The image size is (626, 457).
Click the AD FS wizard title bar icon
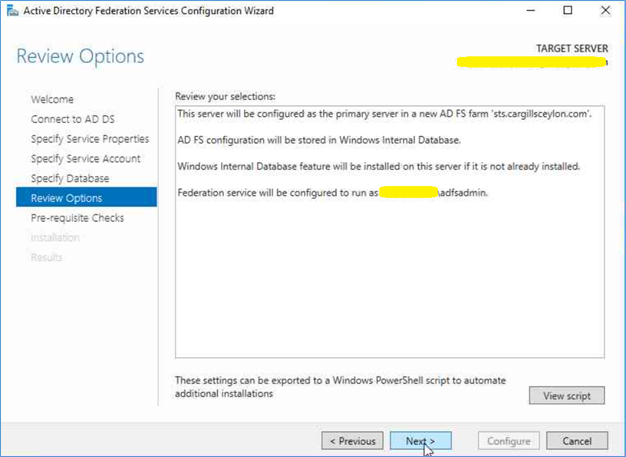(x=12, y=11)
